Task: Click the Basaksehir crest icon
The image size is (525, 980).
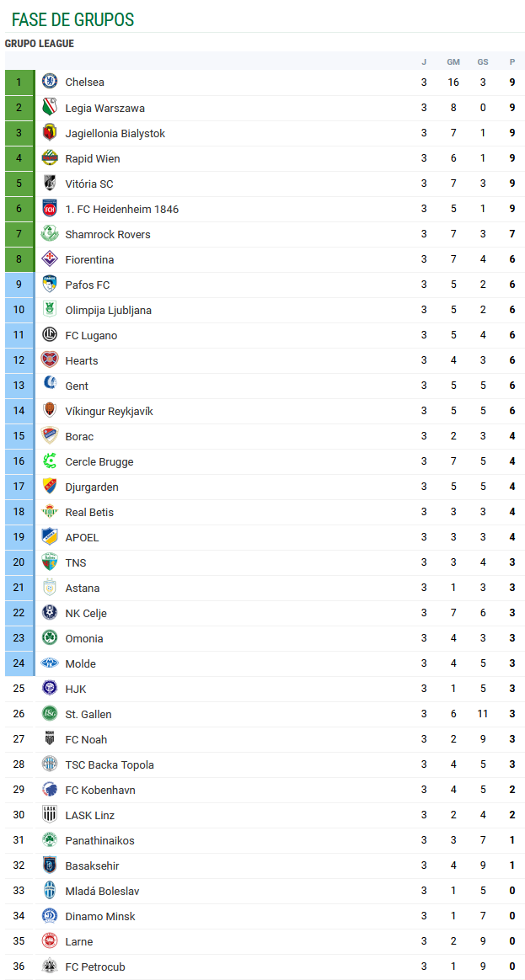Action: pyautogui.click(x=50, y=865)
